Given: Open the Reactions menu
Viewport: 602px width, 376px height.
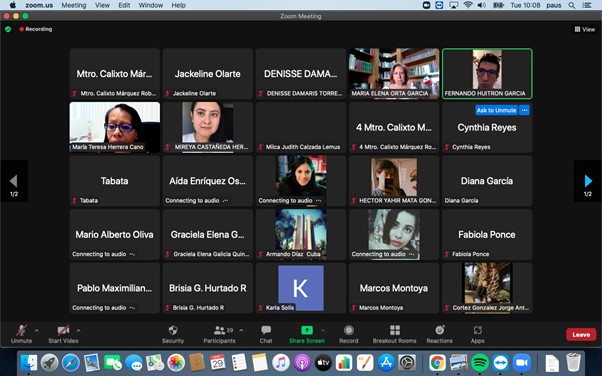Looking at the screenshot, I should [x=440, y=334].
